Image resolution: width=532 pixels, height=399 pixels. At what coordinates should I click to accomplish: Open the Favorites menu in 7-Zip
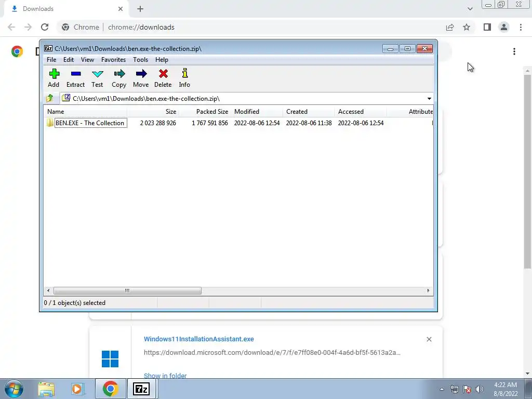(114, 60)
